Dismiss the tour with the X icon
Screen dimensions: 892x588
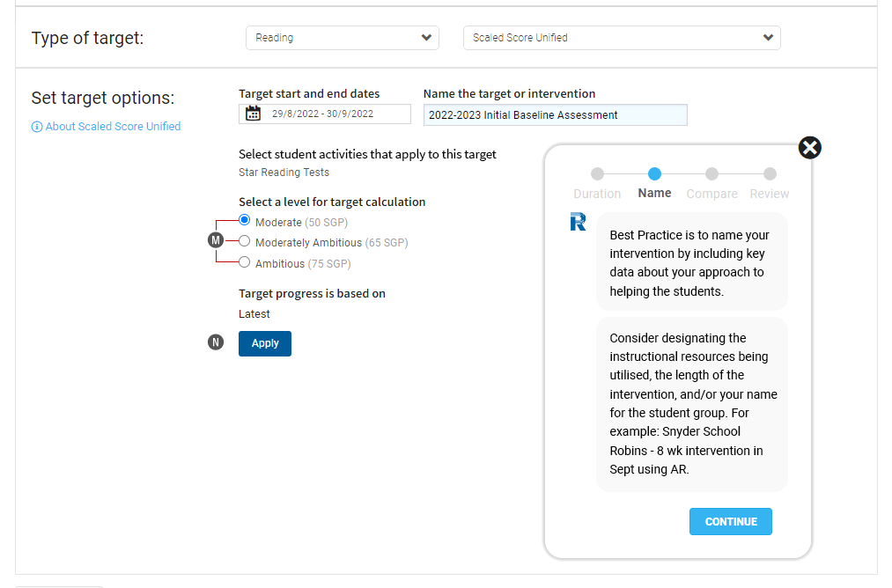(809, 148)
